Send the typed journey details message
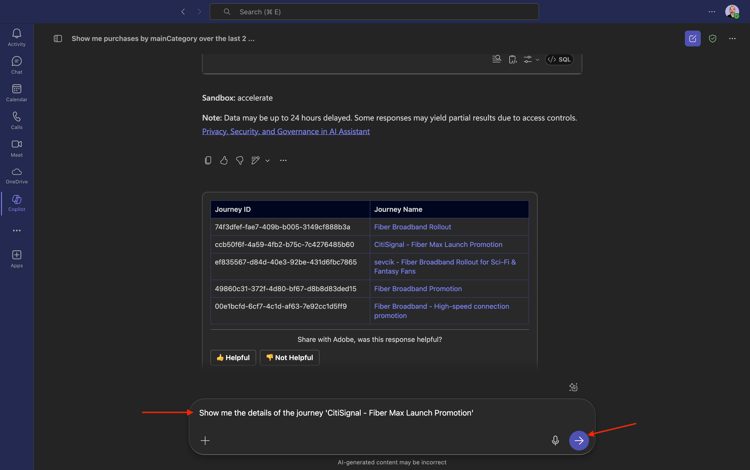This screenshot has width=750, height=470. [578, 440]
